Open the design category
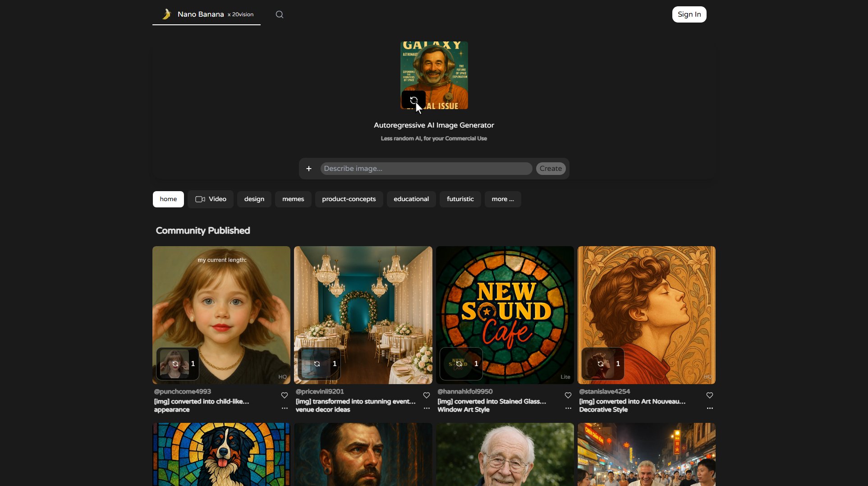This screenshot has height=486, width=868. coord(254,199)
